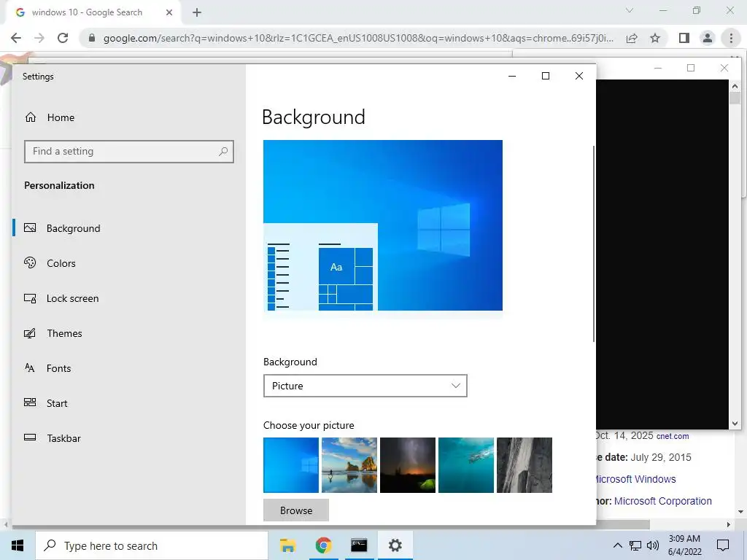Click the Background picture icon in sidebar

click(30, 228)
